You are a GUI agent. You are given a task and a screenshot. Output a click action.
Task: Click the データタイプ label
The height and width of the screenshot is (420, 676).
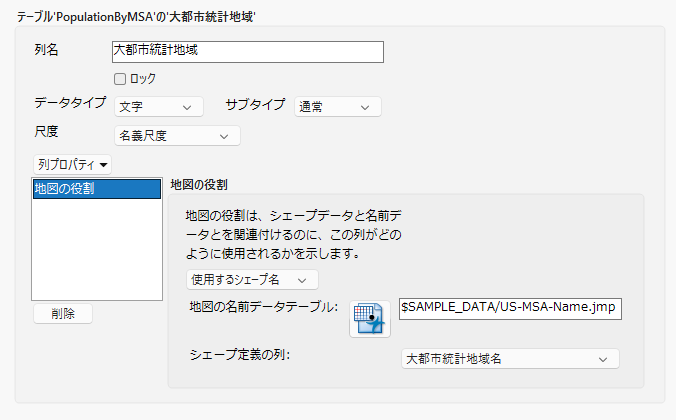pyautogui.click(x=70, y=103)
